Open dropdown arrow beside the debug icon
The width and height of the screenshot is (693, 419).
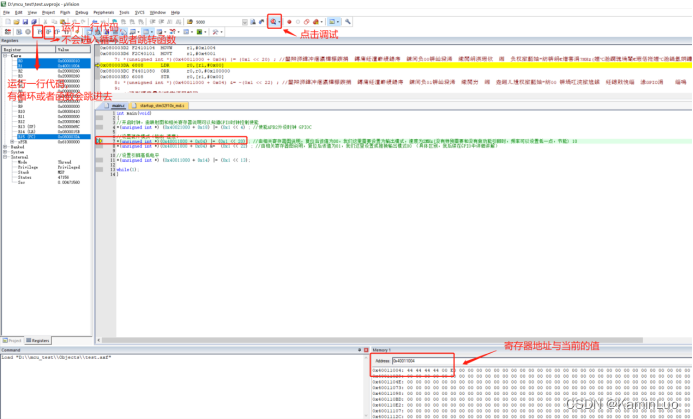point(279,22)
